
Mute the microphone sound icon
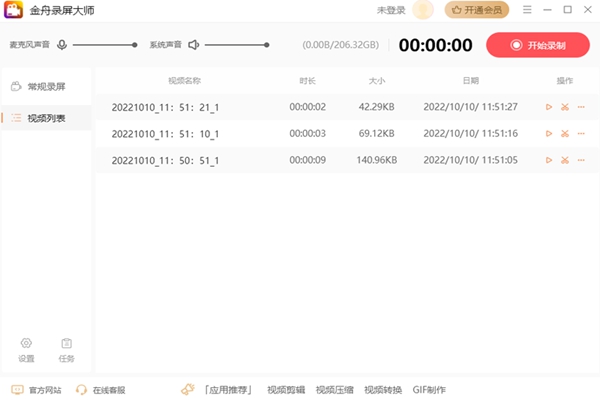coord(62,45)
